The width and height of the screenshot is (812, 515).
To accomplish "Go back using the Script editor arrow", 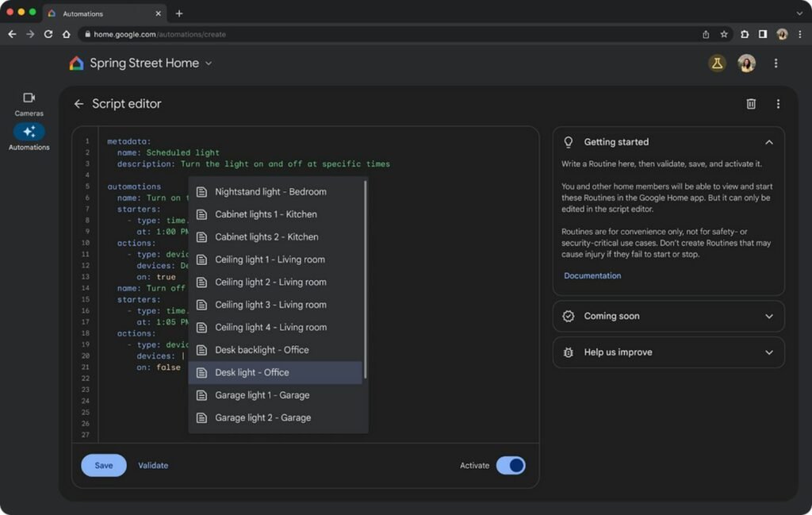I will (79, 103).
